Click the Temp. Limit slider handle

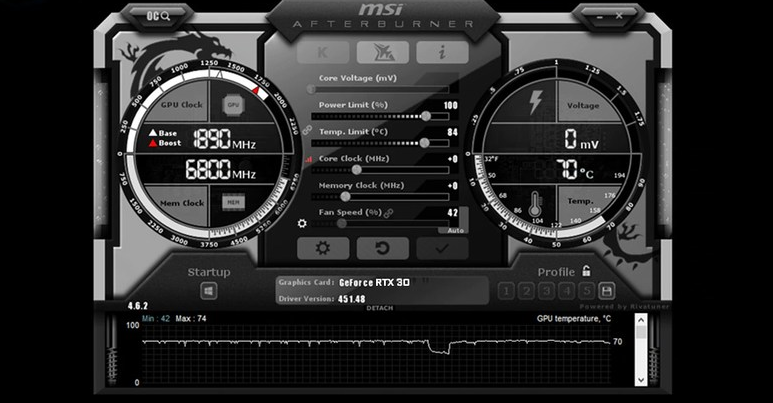424,143
